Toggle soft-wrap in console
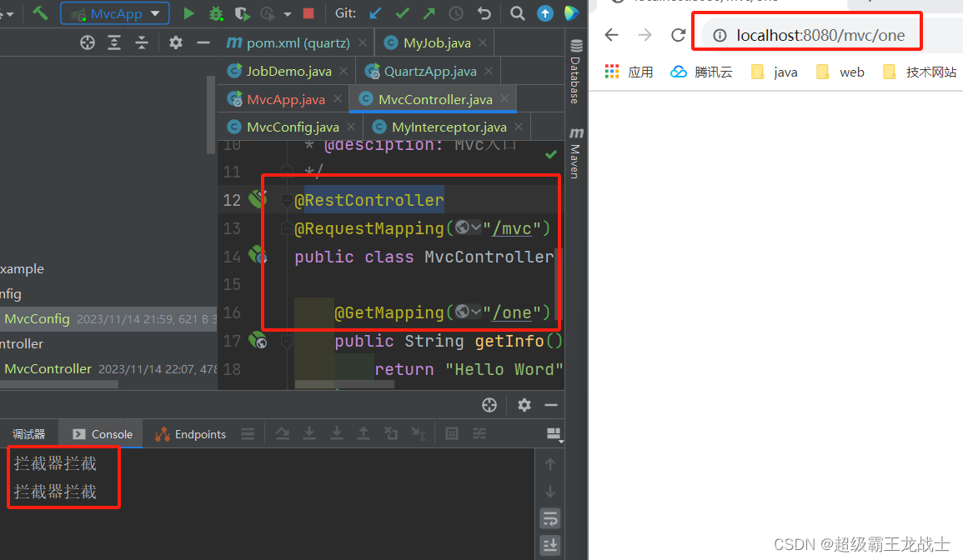Screen dimensions: 963x560 coord(550,519)
